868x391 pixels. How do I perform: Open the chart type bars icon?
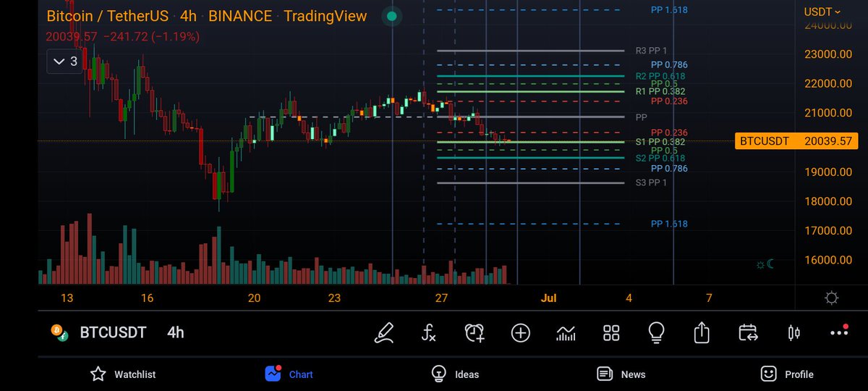coord(566,332)
